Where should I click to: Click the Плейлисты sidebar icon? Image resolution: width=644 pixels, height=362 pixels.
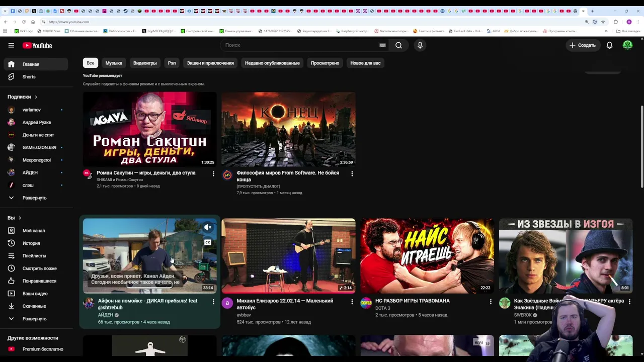(x=11, y=256)
